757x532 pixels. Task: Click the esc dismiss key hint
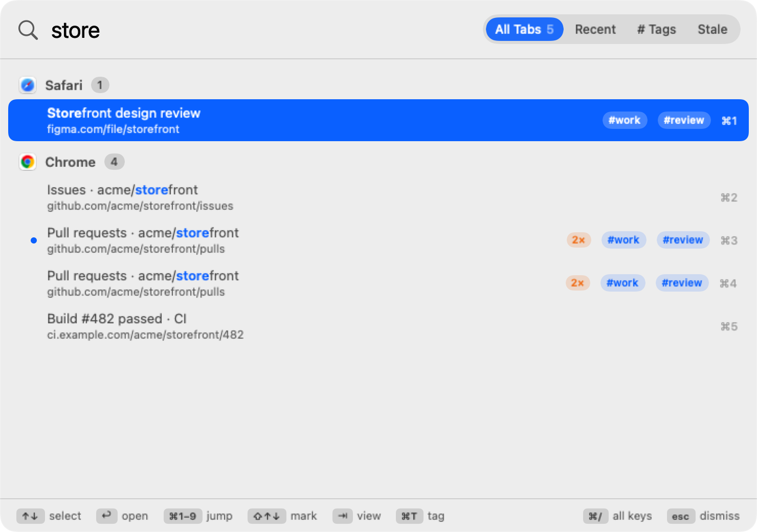(x=680, y=516)
